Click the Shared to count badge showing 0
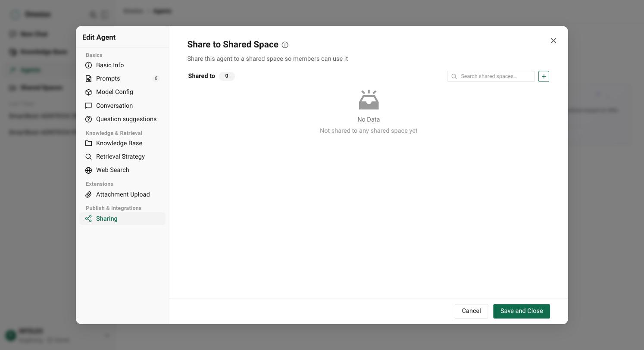The image size is (644, 350). [x=227, y=76]
